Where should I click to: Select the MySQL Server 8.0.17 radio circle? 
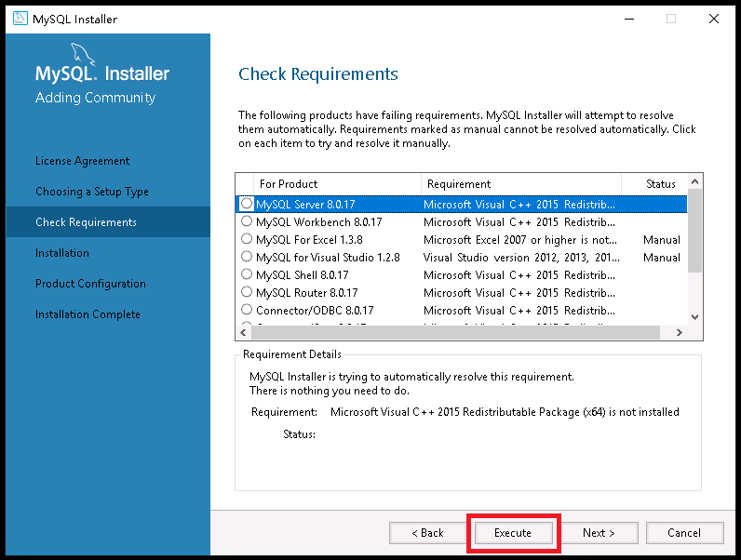coord(247,204)
